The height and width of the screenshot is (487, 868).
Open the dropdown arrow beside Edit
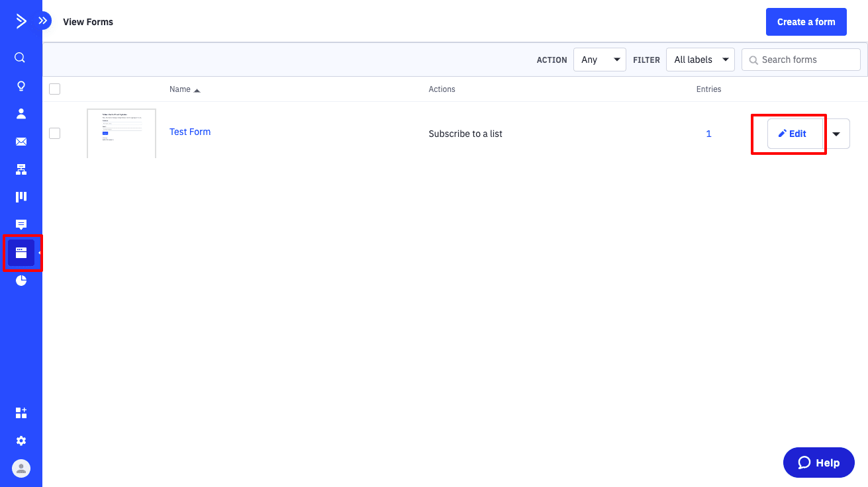836,134
